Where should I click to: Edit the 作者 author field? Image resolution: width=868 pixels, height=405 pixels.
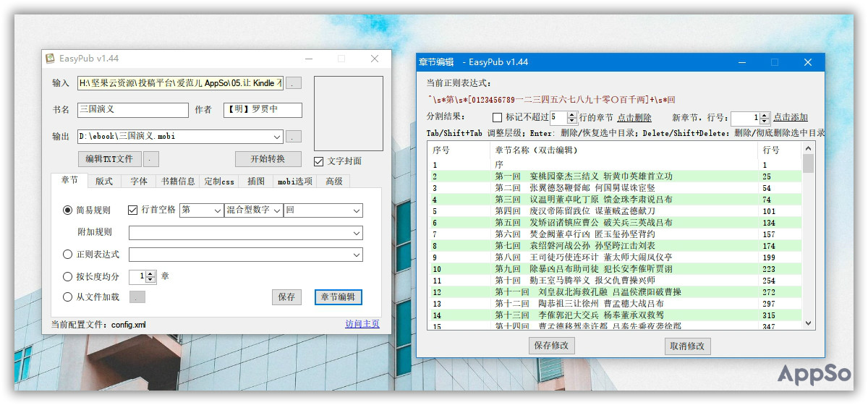point(263,110)
